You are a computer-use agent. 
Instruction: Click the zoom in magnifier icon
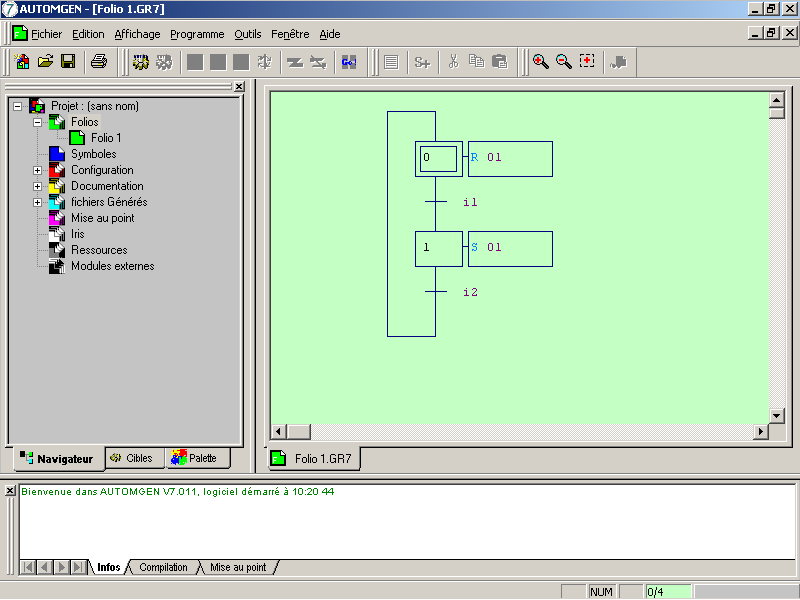pyautogui.click(x=541, y=62)
